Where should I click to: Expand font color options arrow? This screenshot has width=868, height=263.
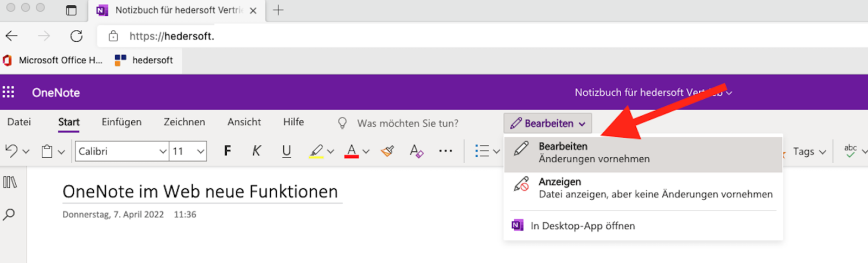366,152
